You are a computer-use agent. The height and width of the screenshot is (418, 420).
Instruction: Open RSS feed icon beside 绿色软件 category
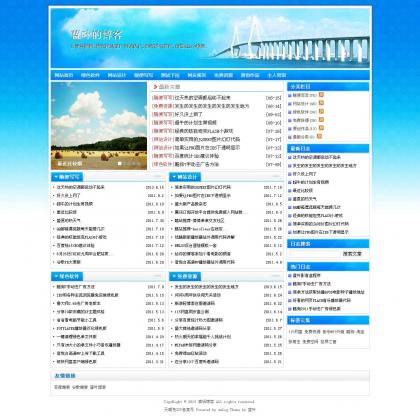[321, 111]
